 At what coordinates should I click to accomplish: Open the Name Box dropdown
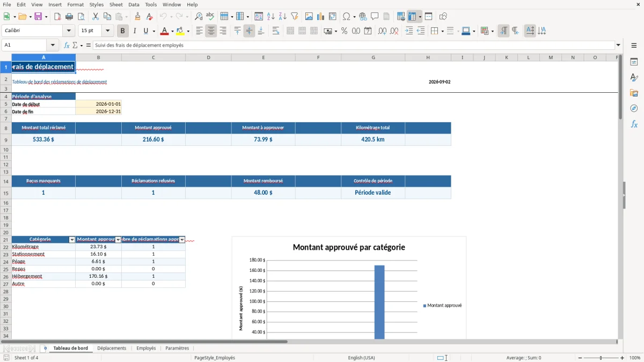click(x=53, y=45)
